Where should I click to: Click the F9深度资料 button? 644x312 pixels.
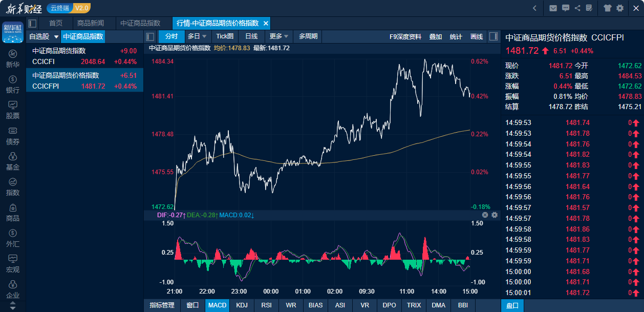405,36
